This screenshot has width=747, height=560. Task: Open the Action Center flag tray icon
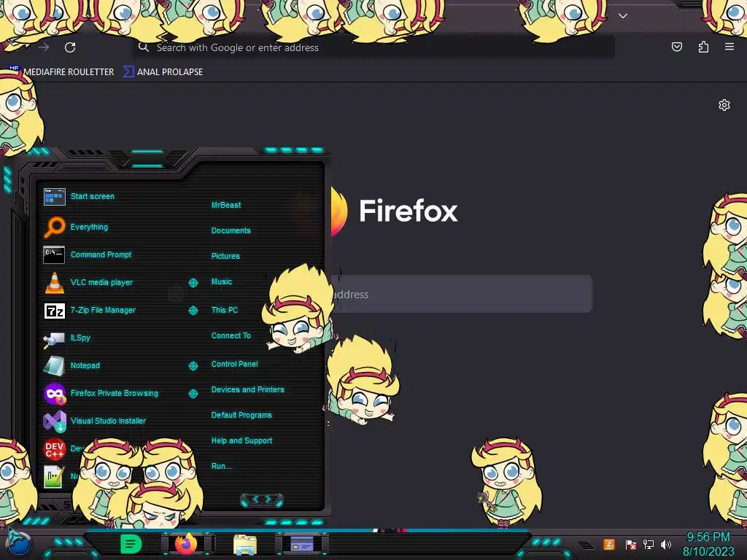(x=630, y=544)
